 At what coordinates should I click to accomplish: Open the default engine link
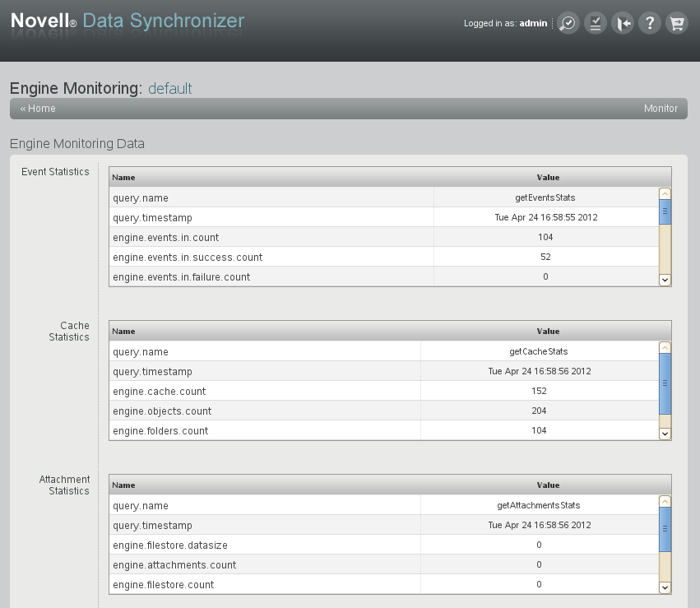170,88
